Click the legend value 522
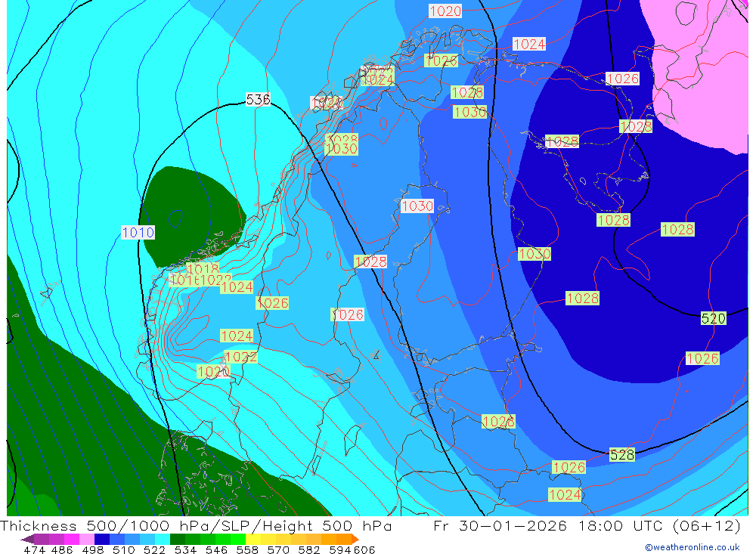Image resolution: width=756 pixels, height=554 pixels. click(155, 549)
